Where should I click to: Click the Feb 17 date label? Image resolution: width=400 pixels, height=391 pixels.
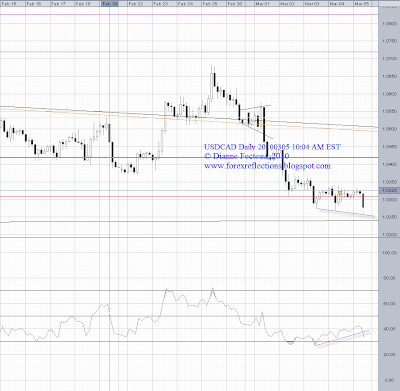coord(59,3)
